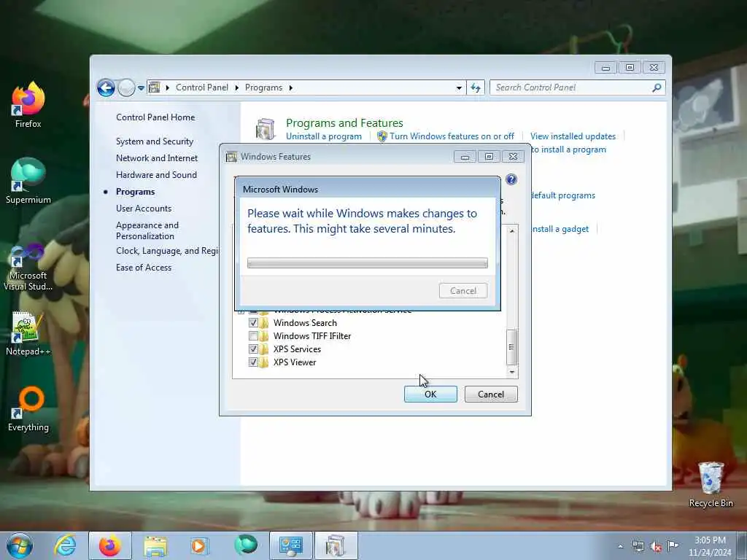Viewport: 747px width, 560px height.
Task: Open the Supermium desktop shortcut
Action: click(28, 181)
